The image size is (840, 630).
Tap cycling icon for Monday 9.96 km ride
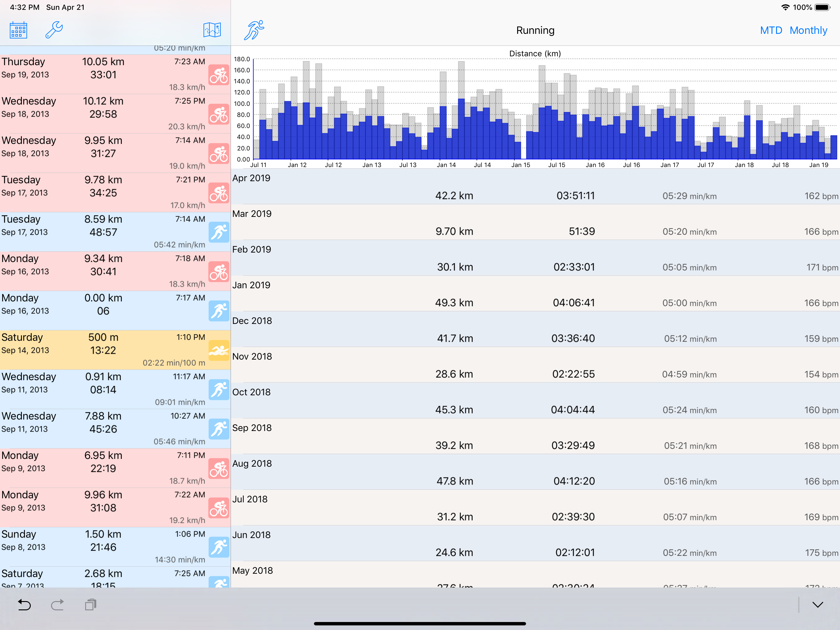tap(219, 508)
